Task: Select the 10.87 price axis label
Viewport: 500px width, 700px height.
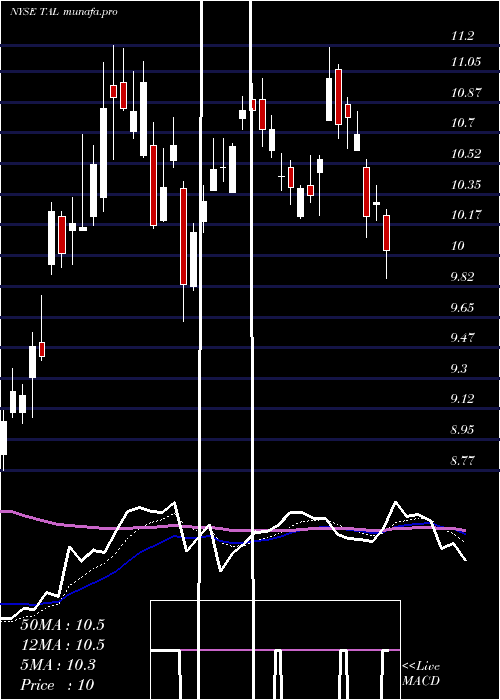Action: (466, 93)
